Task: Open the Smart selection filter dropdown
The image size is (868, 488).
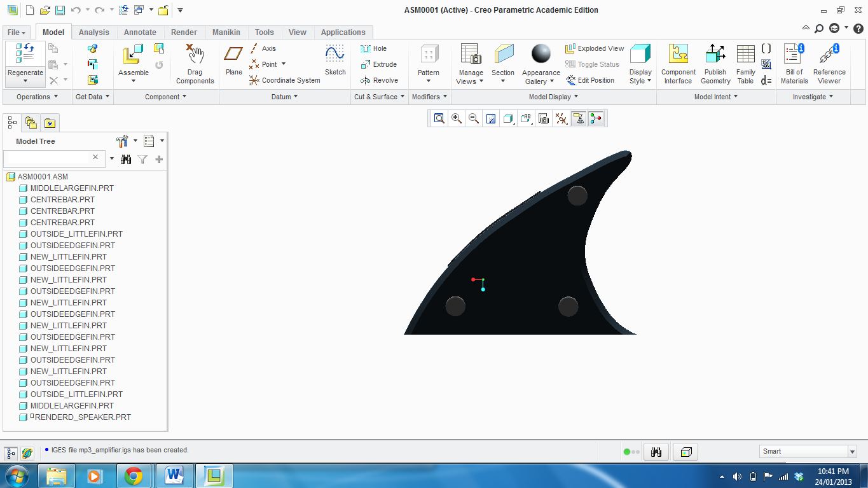Action: (852, 452)
